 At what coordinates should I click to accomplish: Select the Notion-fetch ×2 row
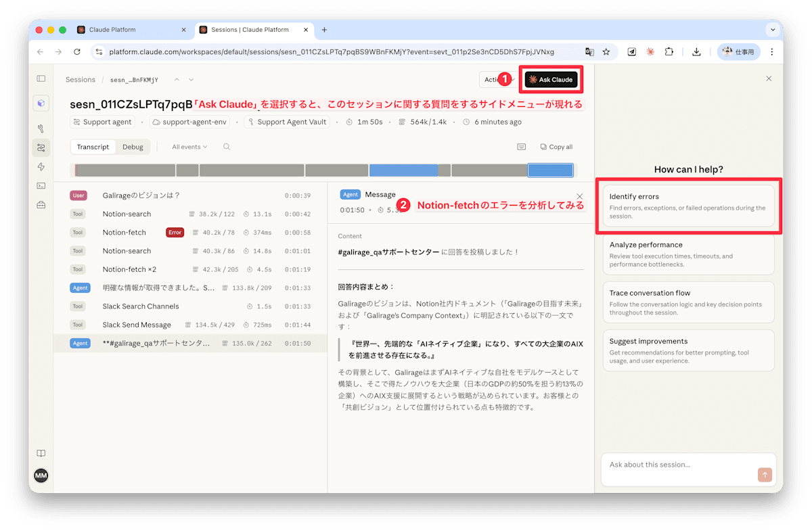190,269
